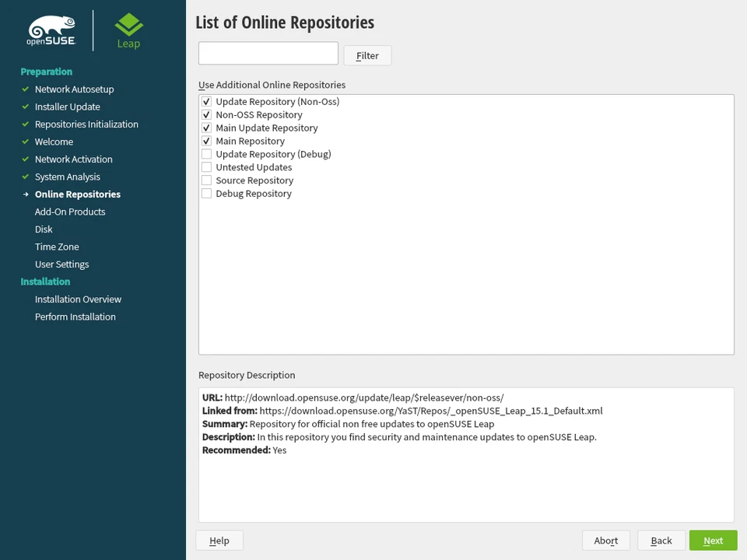Viewport: 747px width, 560px height.
Task: Check the Untested Updates repository
Action: click(206, 166)
